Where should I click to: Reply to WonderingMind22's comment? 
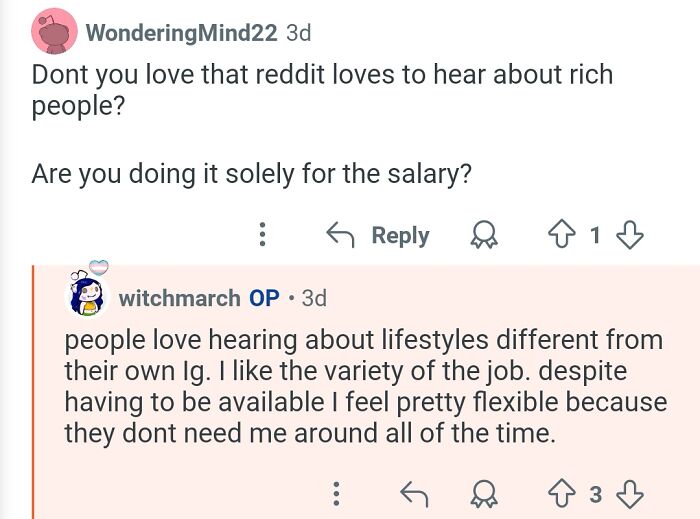[x=378, y=235]
